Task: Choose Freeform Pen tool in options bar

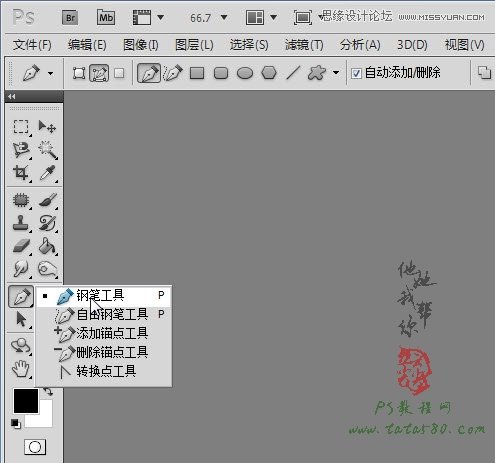Action: [173, 73]
